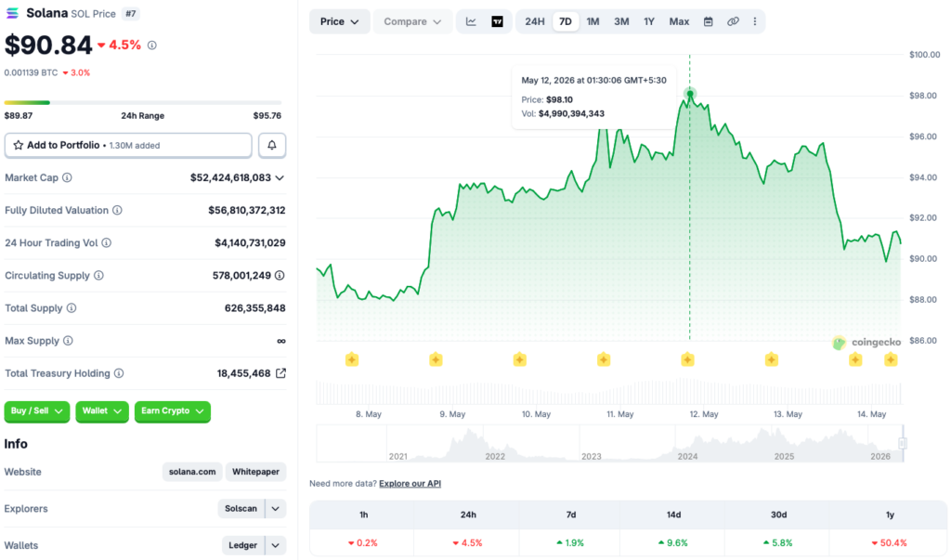The width and height of the screenshot is (951, 560).
Task: Switch to line chart view icon
Action: (471, 21)
